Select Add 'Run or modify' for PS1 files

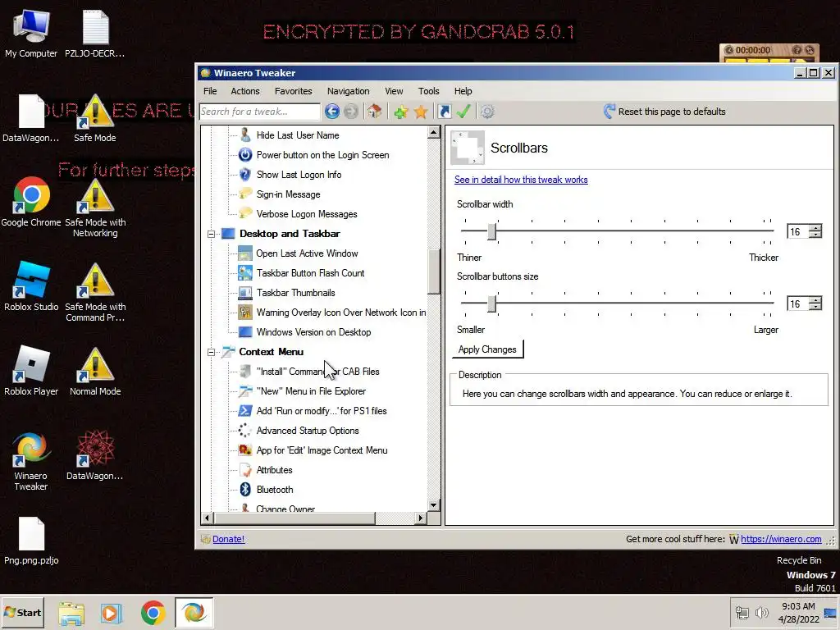[322, 411]
